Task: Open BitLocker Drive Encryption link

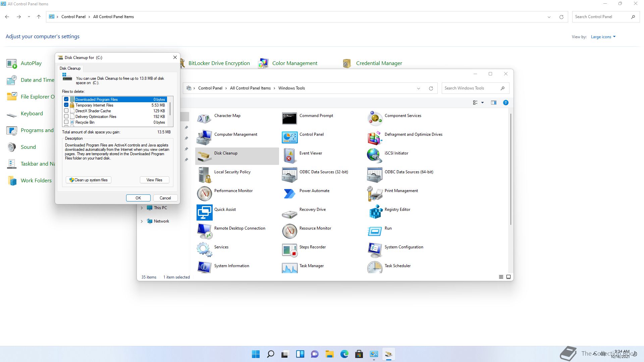Action: [x=219, y=63]
